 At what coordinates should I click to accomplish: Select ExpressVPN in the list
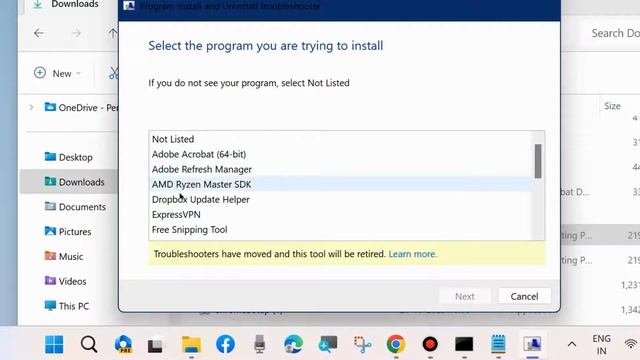coord(341,215)
